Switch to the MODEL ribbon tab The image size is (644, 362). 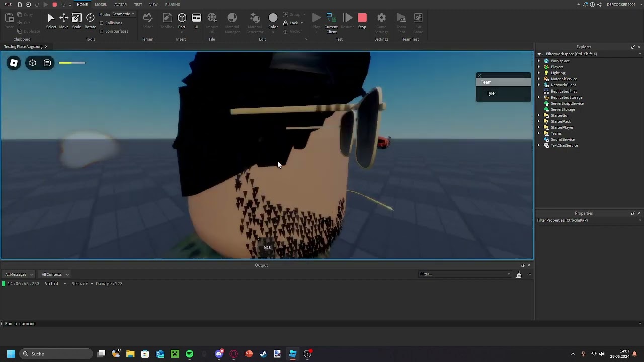[101, 5]
